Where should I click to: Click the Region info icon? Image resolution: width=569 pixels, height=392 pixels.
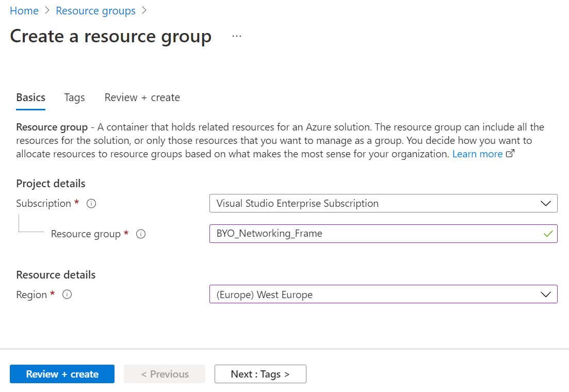[x=67, y=295]
